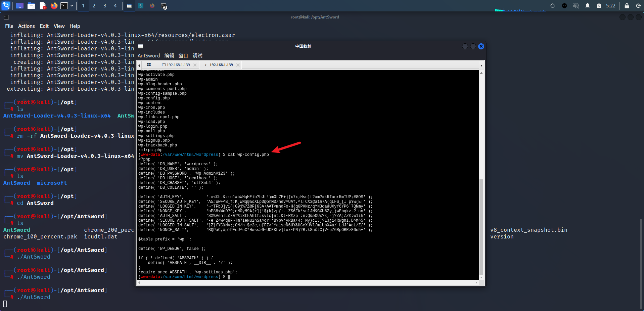This screenshot has width=644, height=311.
Task: Click the show desktop panel icon
Action: pos(20,6)
